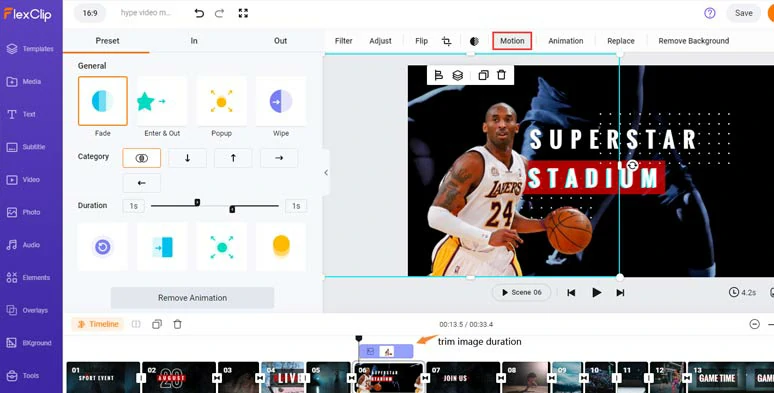Click the help question mark icon

coord(710,13)
